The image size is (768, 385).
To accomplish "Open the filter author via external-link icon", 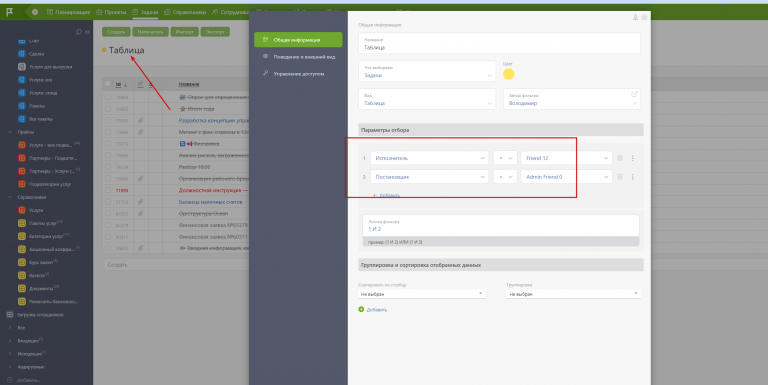I will [x=634, y=94].
